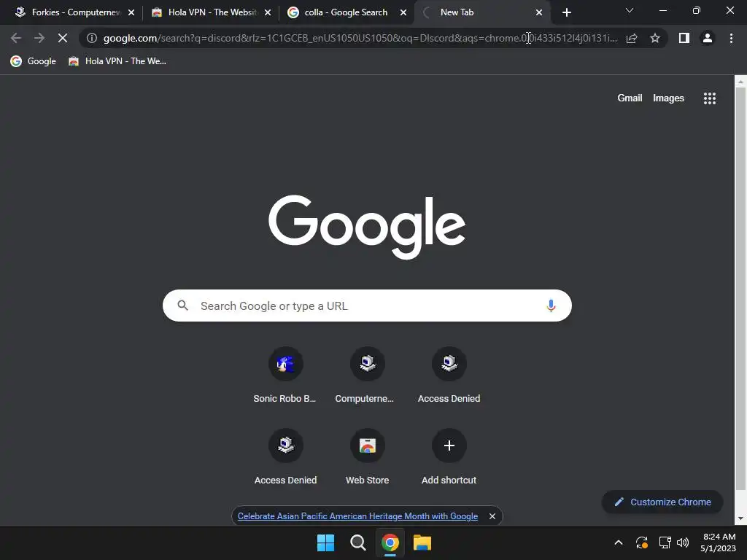Close the Hola VPN tab
This screenshot has height=560, width=747.
click(268, 12)
